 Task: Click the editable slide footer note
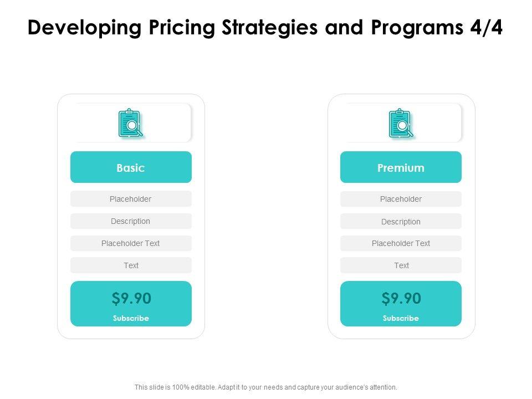pyautogui.click(x=266, y=387)
